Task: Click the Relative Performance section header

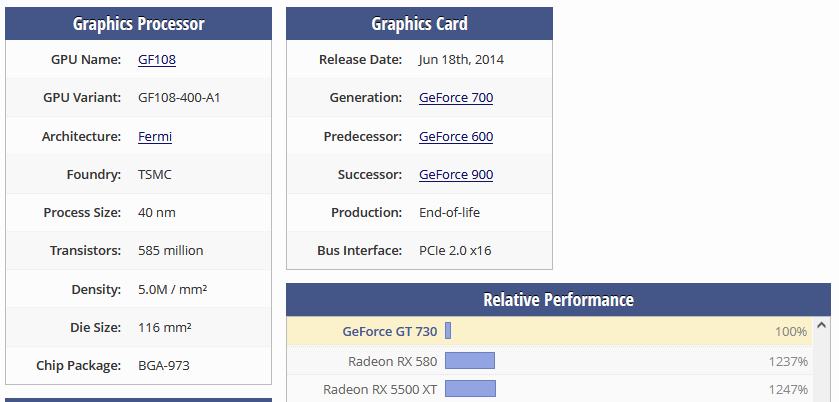Action: 559,299
